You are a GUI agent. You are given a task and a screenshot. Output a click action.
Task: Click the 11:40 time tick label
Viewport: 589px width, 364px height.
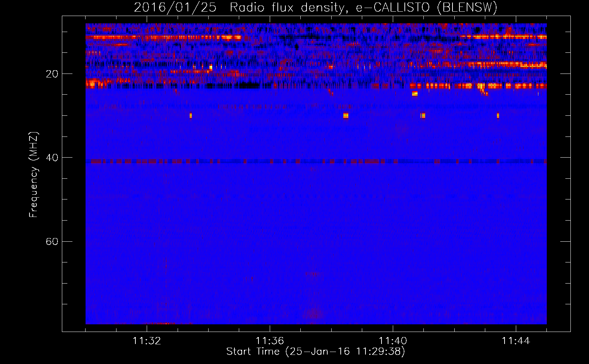coord(393,341)
